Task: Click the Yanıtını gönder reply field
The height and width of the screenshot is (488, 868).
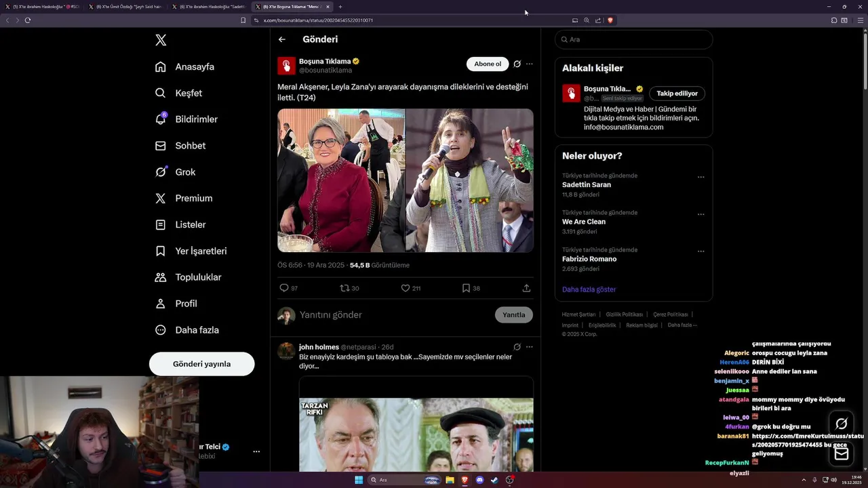Action: coord(393,315)
